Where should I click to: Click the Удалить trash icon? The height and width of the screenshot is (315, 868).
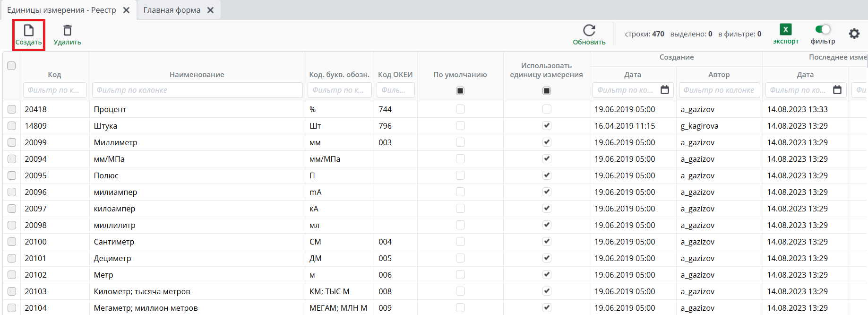click(x=68, y=31)
